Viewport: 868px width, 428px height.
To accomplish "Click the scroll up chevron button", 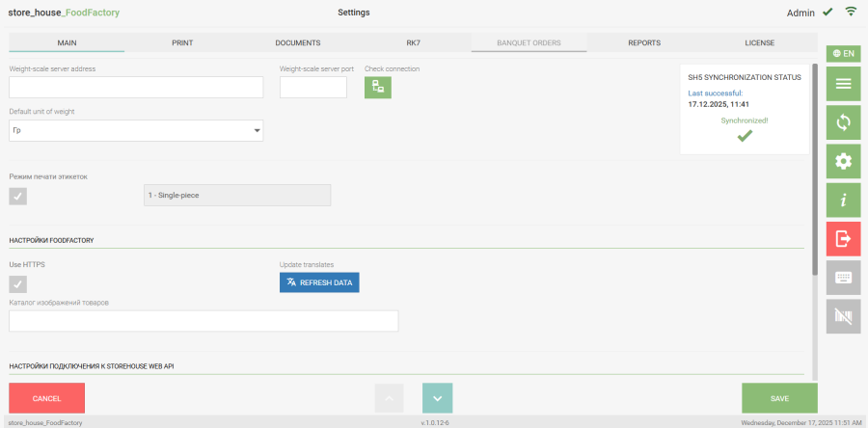I will click(x=389, y=398).
